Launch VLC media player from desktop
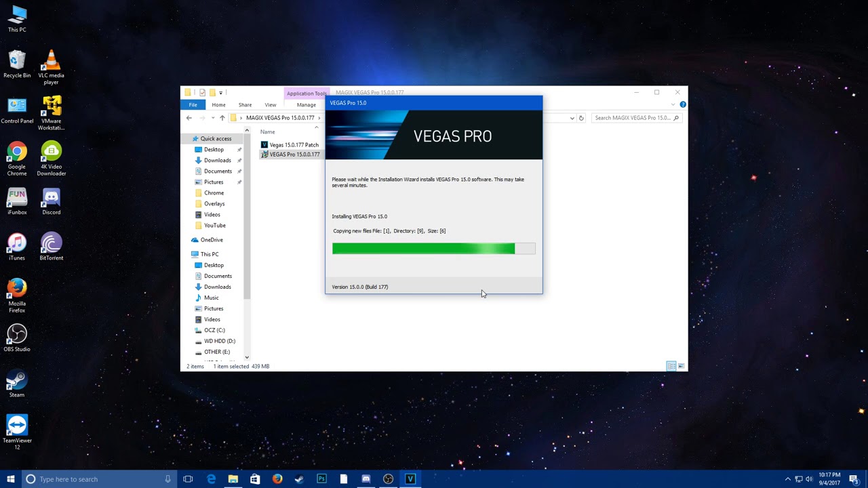Viewport: 868px width, 488px height. pyautogui.click(x=51, y=67)
